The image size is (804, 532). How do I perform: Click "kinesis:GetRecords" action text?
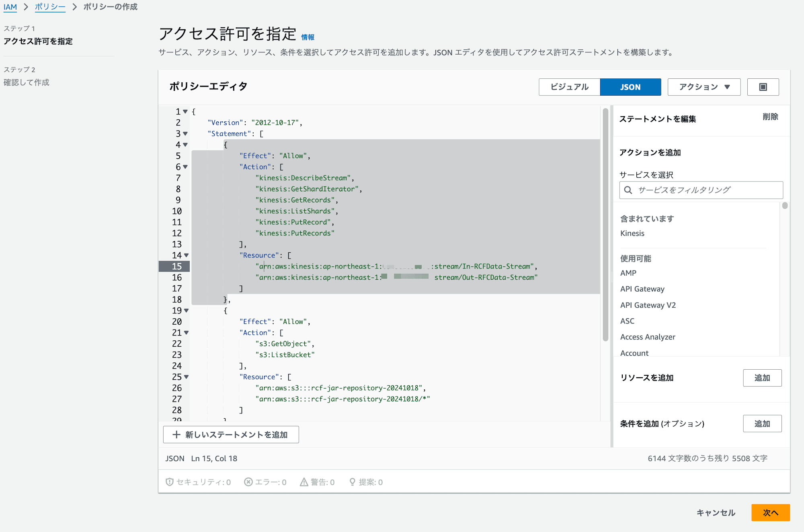pos(295,200)
